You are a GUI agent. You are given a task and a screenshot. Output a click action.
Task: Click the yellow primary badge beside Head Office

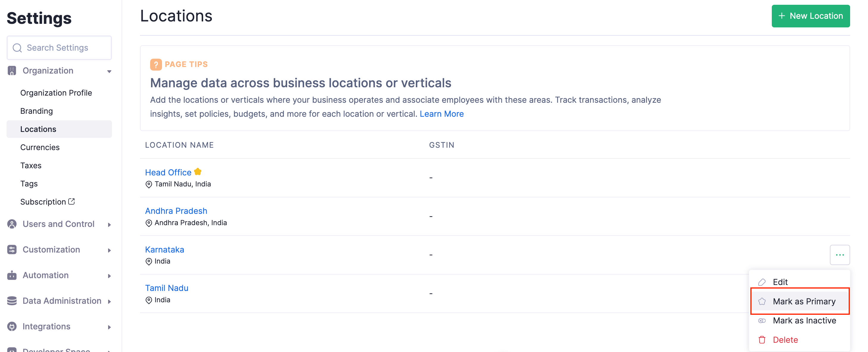click(x=198, y=172)
